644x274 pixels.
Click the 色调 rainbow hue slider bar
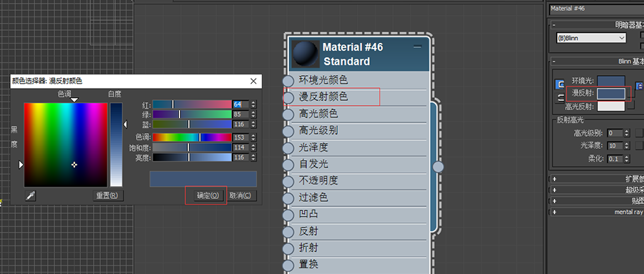(x=192, y=137)
